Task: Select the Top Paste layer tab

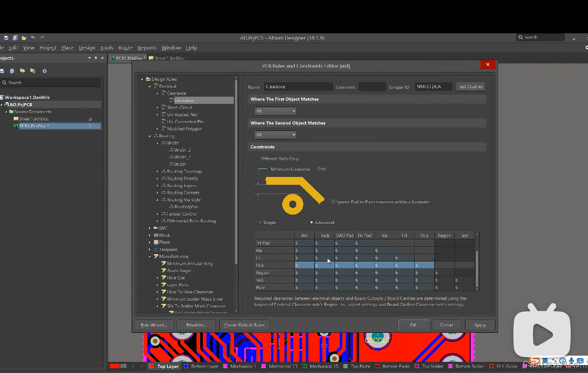Action: (x=357, y=366)
